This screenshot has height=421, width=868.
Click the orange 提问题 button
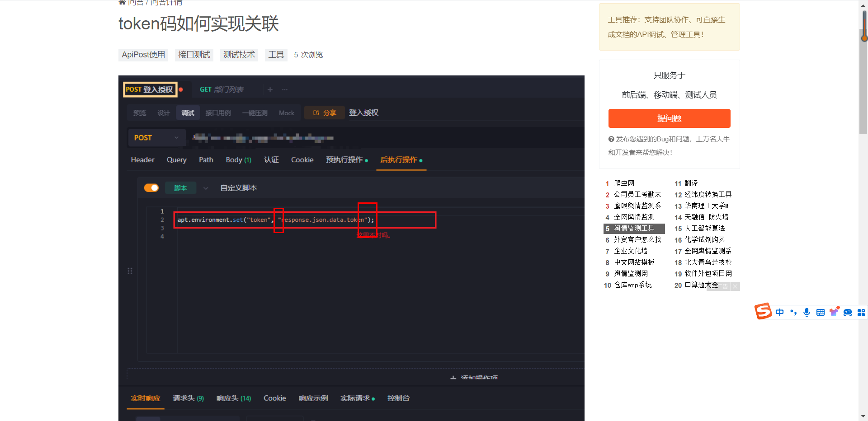pyautogui.click(x=669, y=118)
